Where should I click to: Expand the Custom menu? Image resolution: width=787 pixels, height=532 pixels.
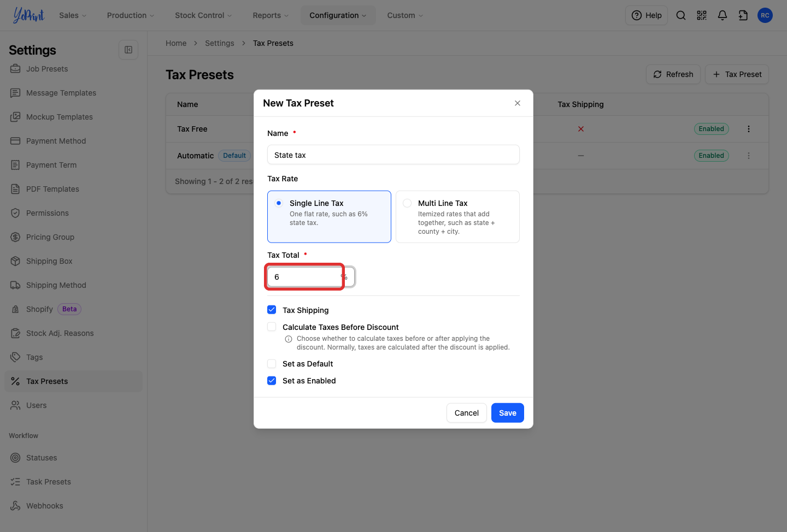(405, 15)
